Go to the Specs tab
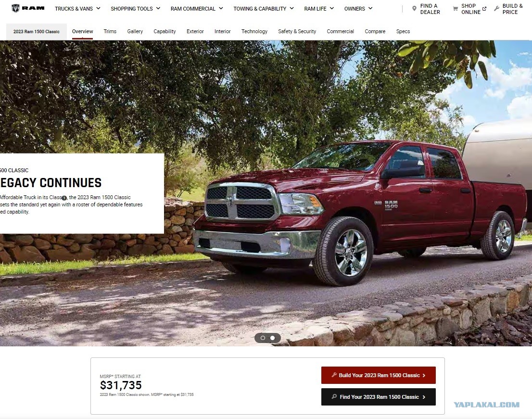This screenshot has height=419, width=532. pos(403,31)
